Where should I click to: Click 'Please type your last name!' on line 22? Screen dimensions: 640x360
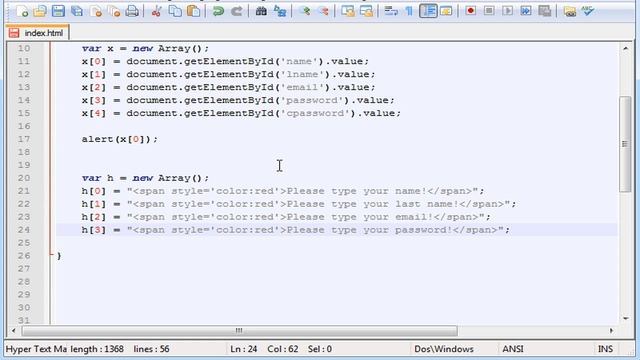(x=372, y=204)
